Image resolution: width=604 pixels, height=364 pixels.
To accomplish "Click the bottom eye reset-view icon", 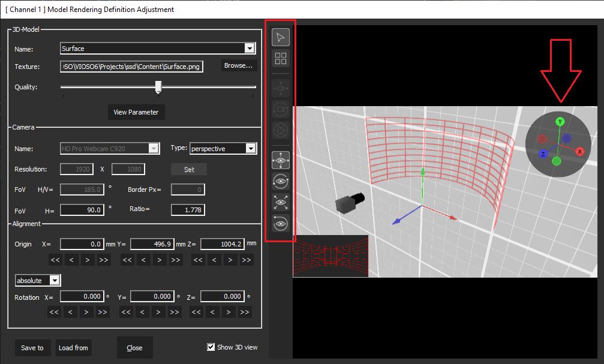I will [281, 223].
